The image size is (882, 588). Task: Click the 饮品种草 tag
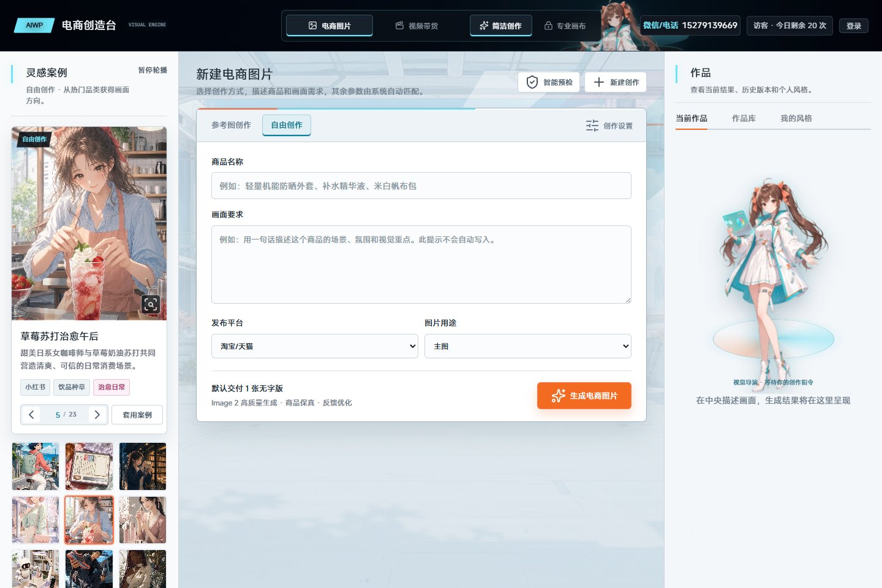[72, 387]
